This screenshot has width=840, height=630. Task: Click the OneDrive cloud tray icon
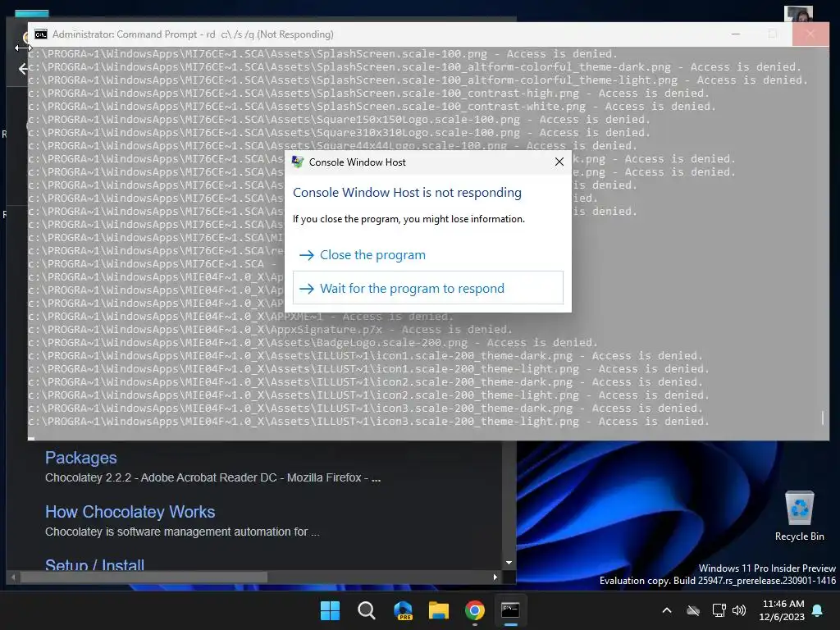(x=693, y=610)
